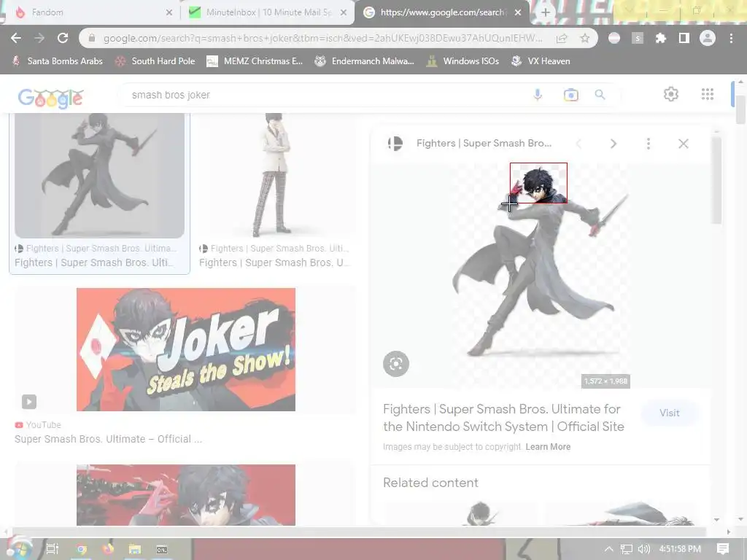Start voice search with the microphone
Image resolution: width=747 pixels, height=560 pixels.
pos(538,95)
